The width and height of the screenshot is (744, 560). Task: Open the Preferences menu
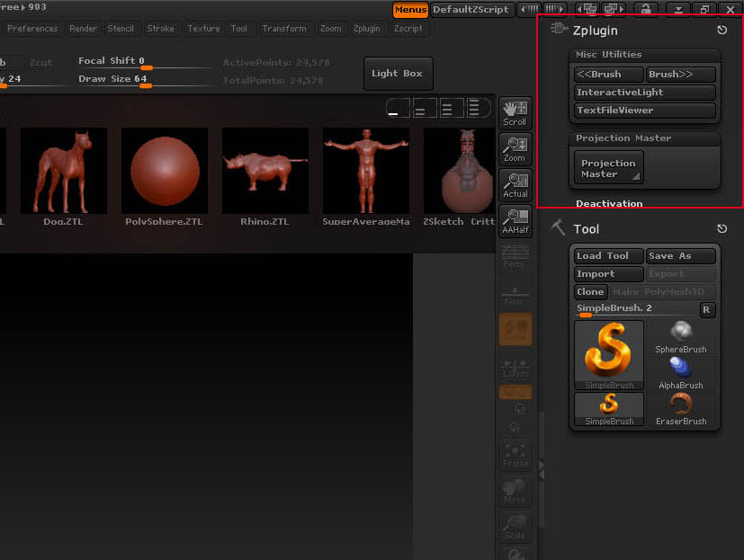32,28
